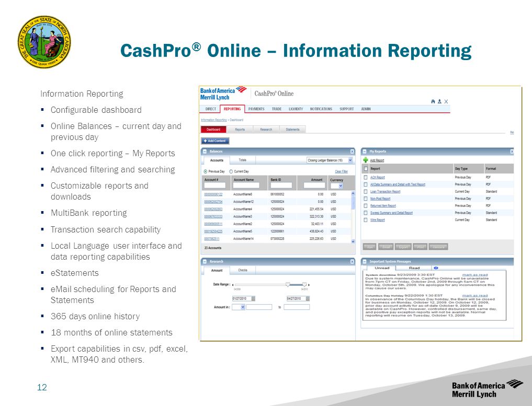Click the right arrow of Date Range slider
This screenshot has width=532, height=406.
(x=309, y=285)
